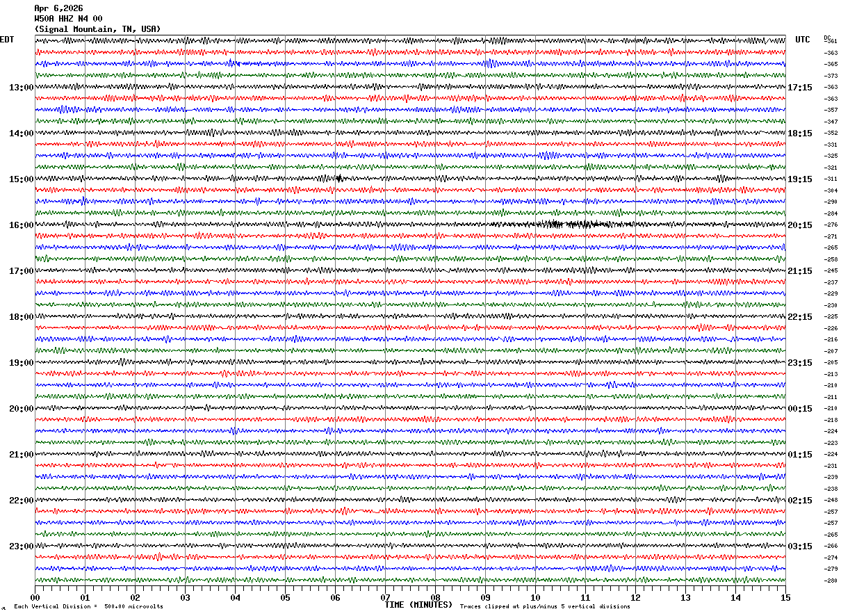The image size is (841, 616).
Task: Click the '22:15' UTC time label
Action: click(799, 317)
